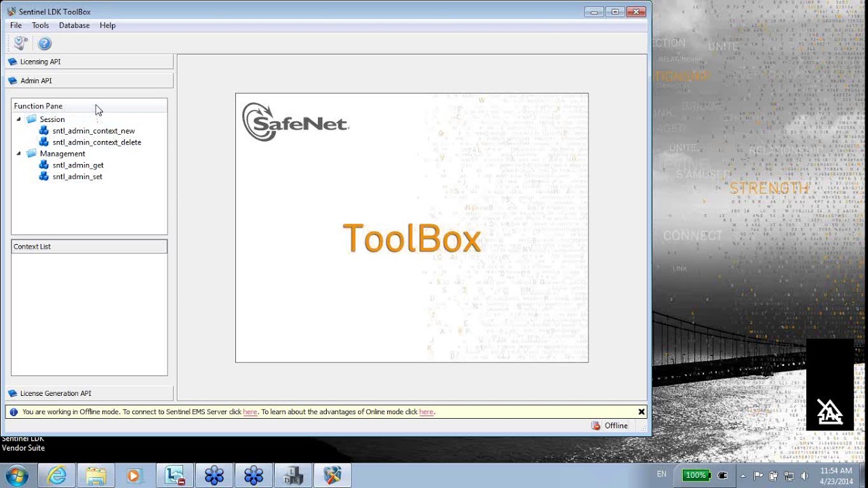
Task: Click the gray blocks taskbar icon
Action: [293, 476]
